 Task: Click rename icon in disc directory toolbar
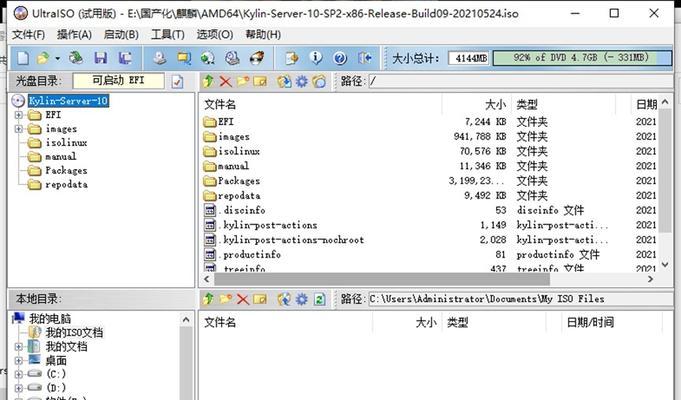[x=260, y=81]
